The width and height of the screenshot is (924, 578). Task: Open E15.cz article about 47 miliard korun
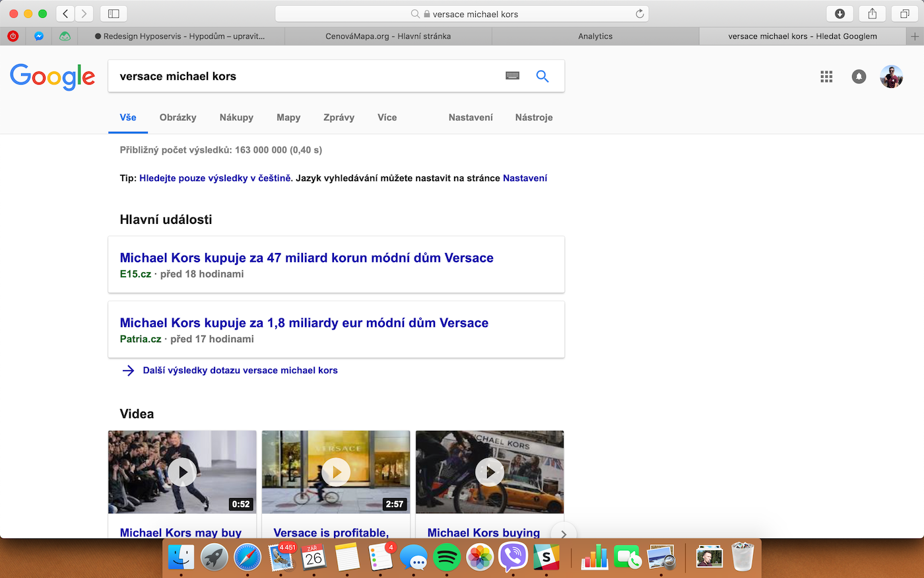click(x=307, y=258)
